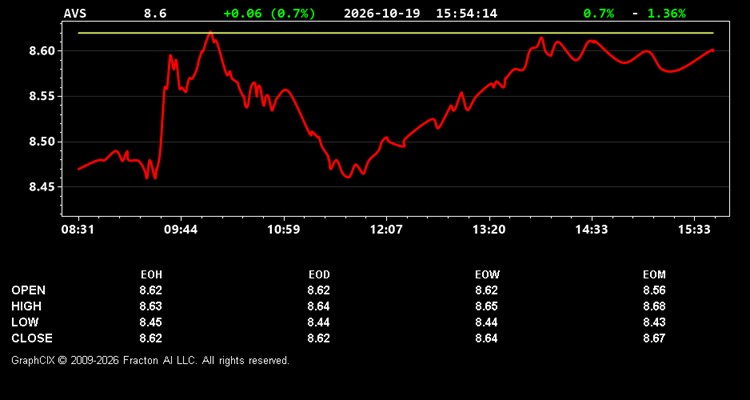Click the 15:33 time axis label
Screen dimensions: 750x400
695,229
